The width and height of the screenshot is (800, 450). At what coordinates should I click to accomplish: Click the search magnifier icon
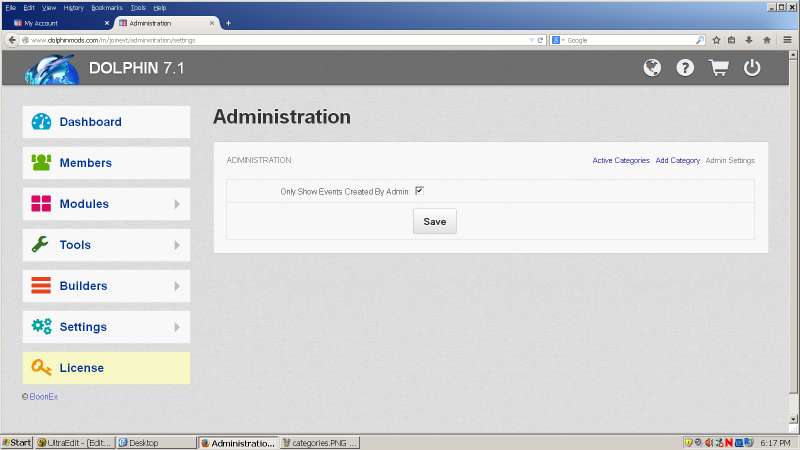click(699, 40)
